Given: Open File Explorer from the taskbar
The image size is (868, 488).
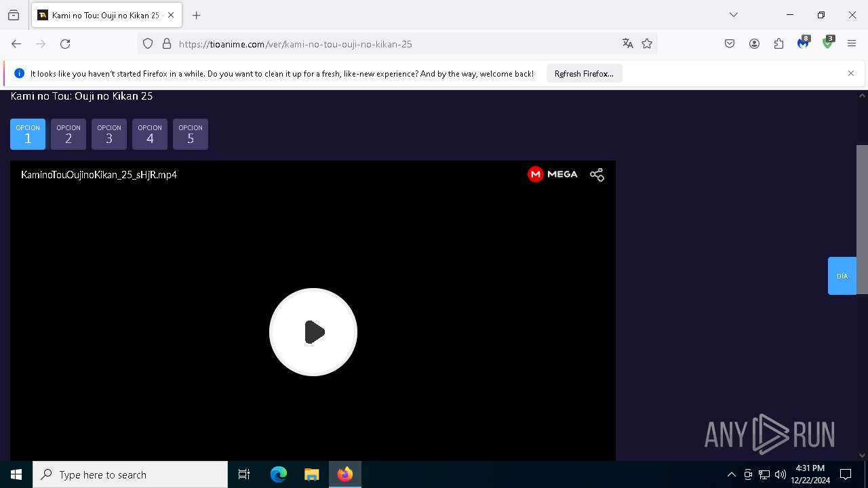Looking at the screenshot, I should point(311,474).
